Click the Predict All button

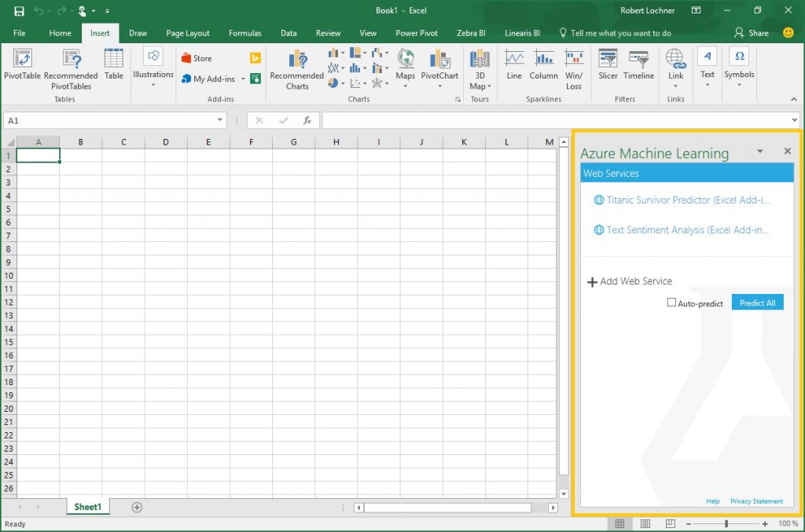click(x=757, y=303)
